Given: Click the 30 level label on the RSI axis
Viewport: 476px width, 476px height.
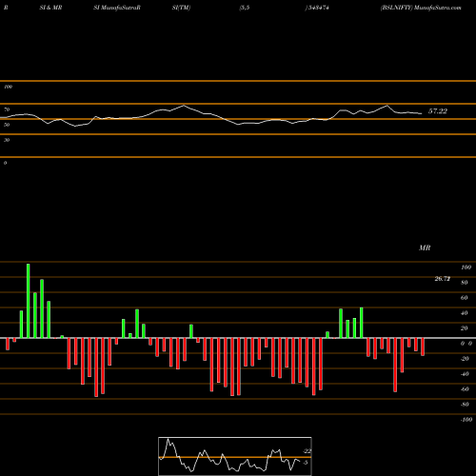Looking at the screenshot, I should (x=7, y=140).
